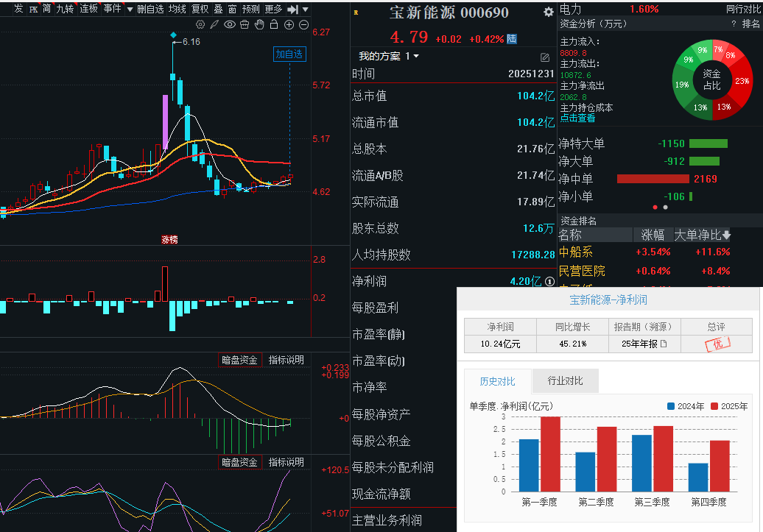Switch to 行业对比 tab
The image size is (763, 532).
coord(565,381)
